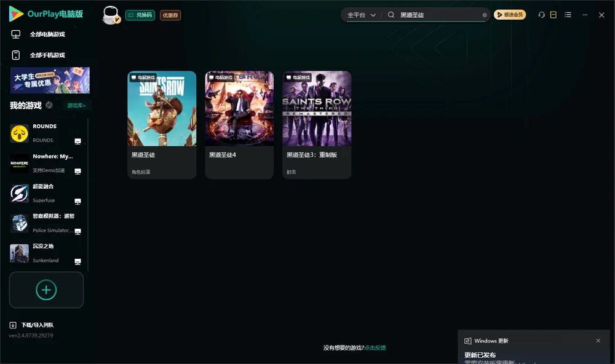Click the 黑道圣徒4 title text
This screenshot has height=364, width=615.
pyautogui.click(x=223, y=155)
